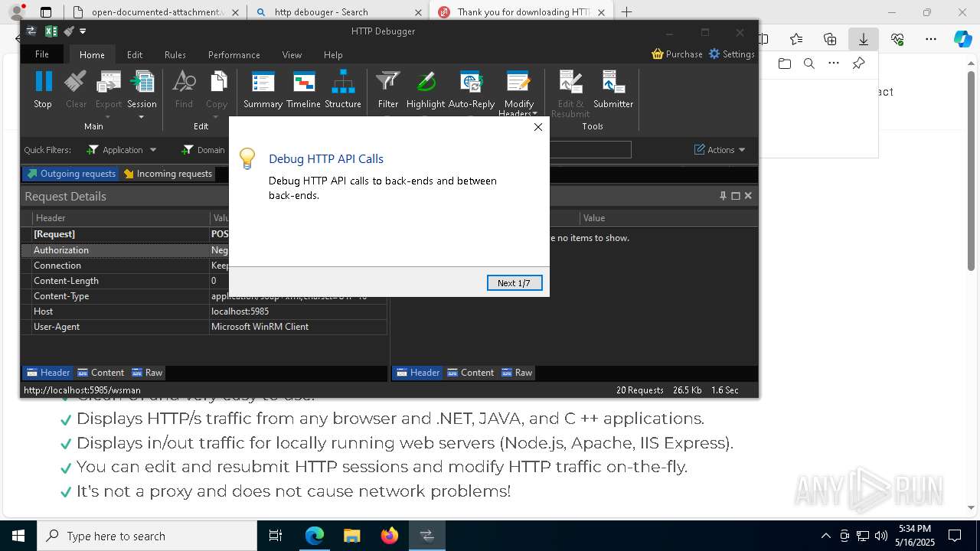The height and width of the screenshot is (551, 980).
Task: Open downloads folder icon in Downloads flyout
Action: point(784,64)
